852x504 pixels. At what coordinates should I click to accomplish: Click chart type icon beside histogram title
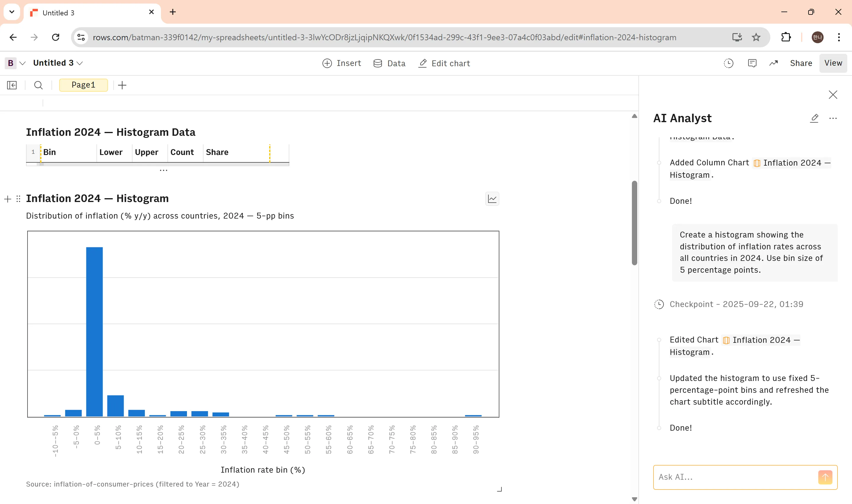492,199
